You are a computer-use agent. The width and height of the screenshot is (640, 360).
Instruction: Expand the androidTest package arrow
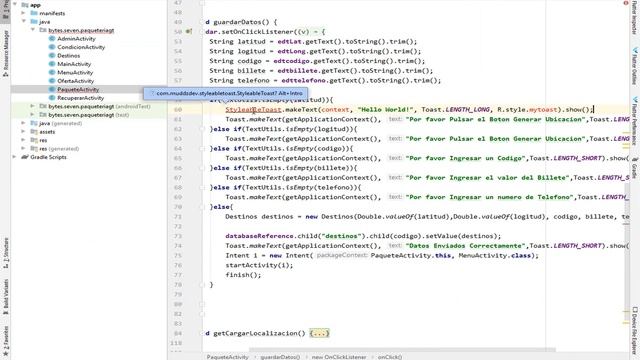[x=33, y=106]
